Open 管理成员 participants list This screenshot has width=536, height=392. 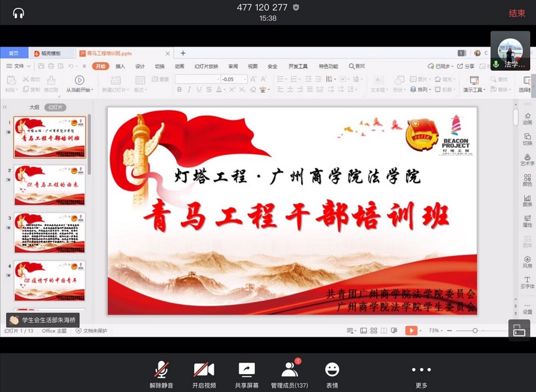pyautogui.click(x=289, y=370)
